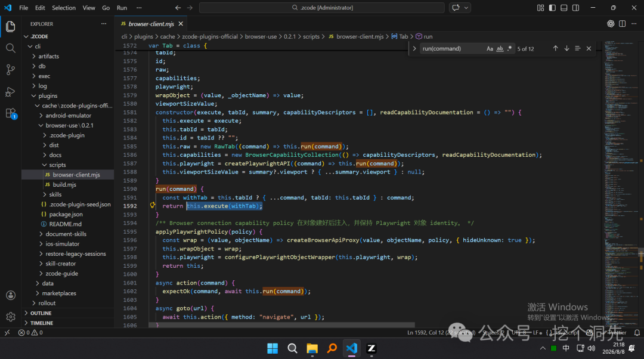
Task: Open the File menu
Action: click(24, 8)
